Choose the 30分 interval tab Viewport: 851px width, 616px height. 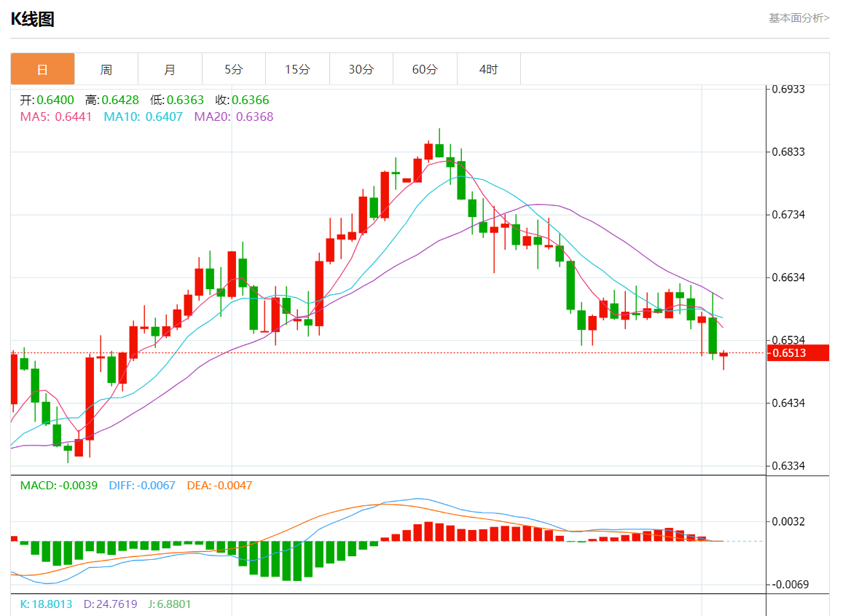click(361, 69)
